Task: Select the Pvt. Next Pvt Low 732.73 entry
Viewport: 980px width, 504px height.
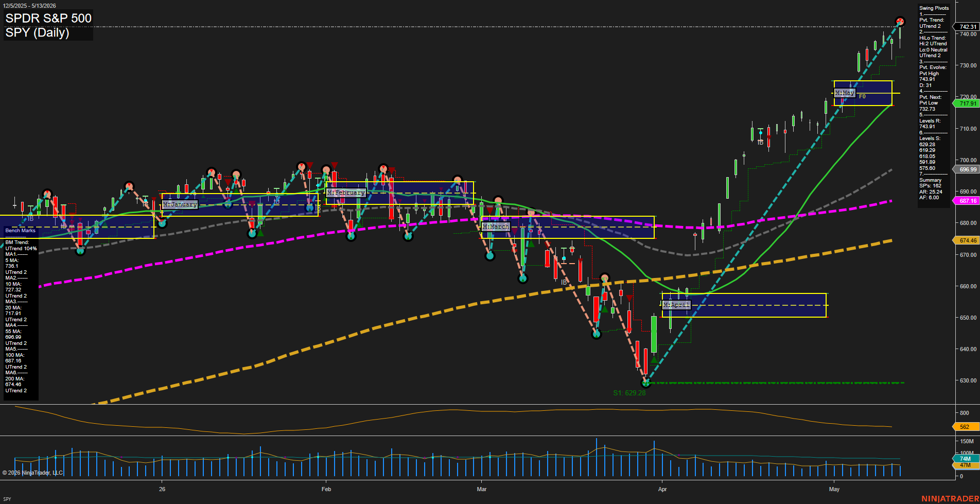Action: pyautogui.click(x=931, y=103)
